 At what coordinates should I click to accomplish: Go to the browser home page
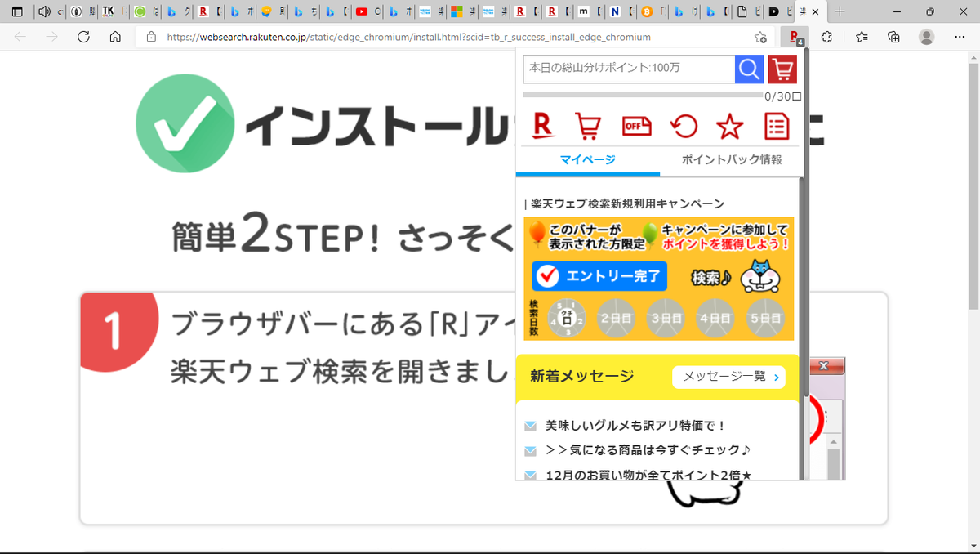[x=115, y=37]
